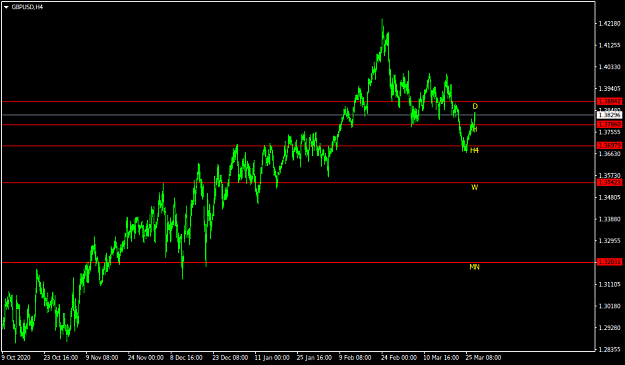Click the 24 Feb 00:00 date label
The image size is (625, 365).
(x=399, y=358)
